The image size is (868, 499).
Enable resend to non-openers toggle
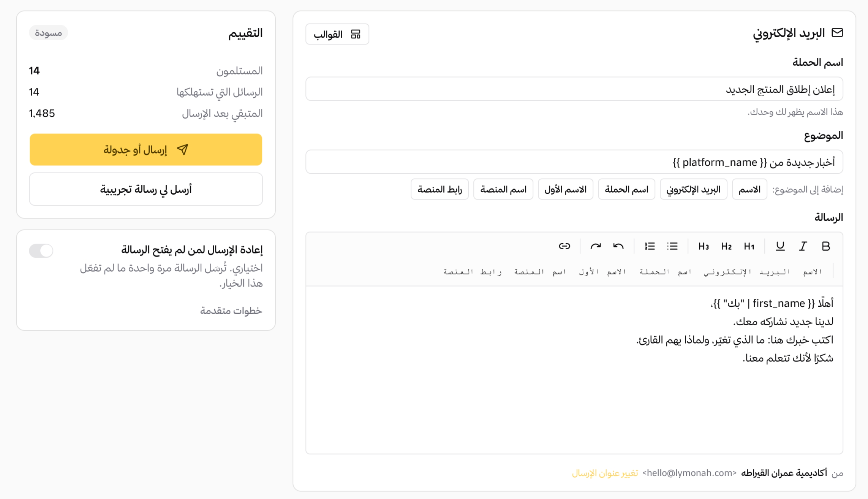coord(41,250)
